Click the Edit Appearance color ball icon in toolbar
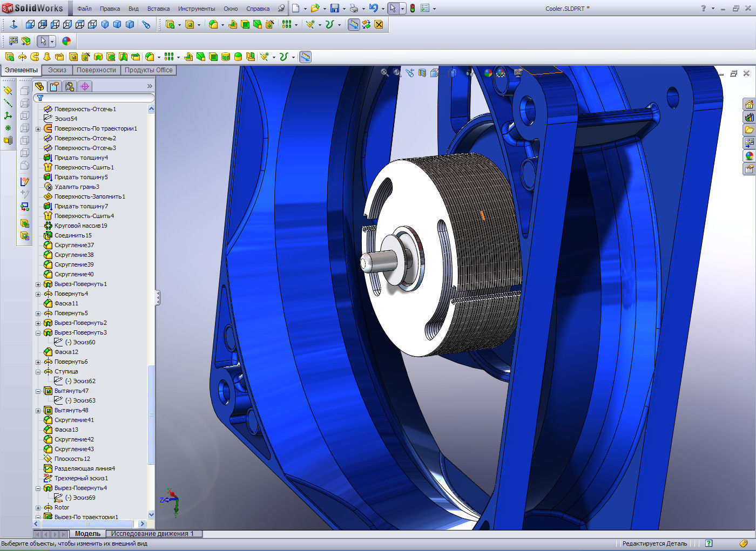Viewport: 756px width, 551px height. click(x=66, y=41)
